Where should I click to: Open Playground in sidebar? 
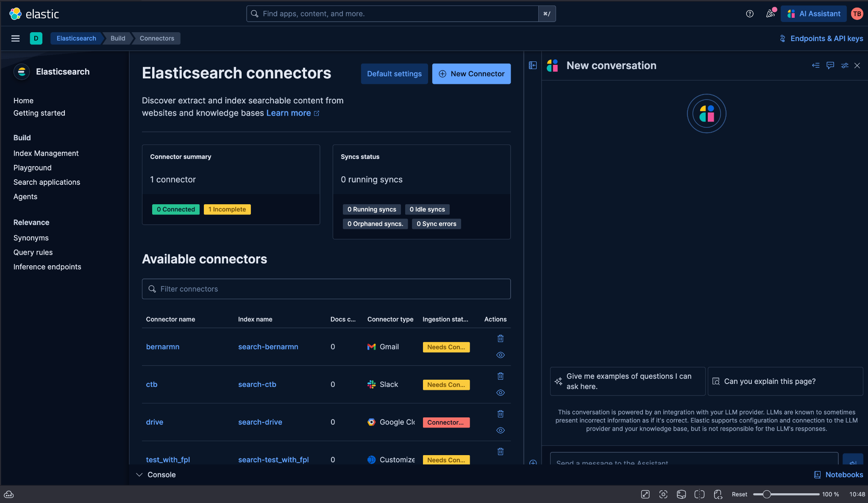(32, 168)
